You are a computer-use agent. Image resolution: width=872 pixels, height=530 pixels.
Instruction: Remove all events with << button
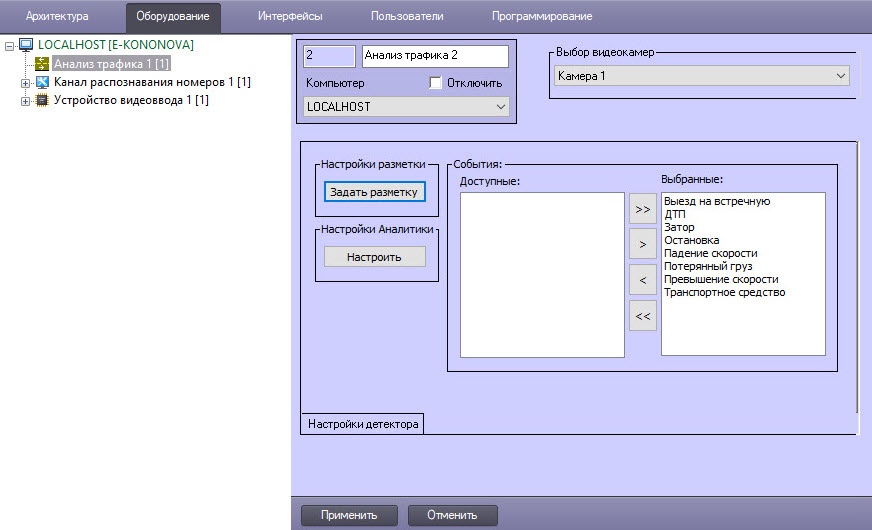tap(642, 316)
